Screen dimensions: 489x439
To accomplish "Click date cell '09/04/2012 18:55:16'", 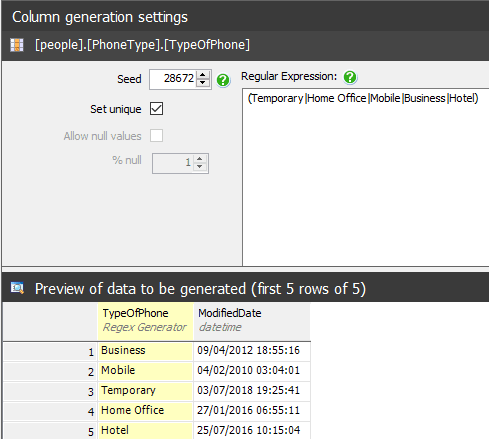I will click(252, 351).
